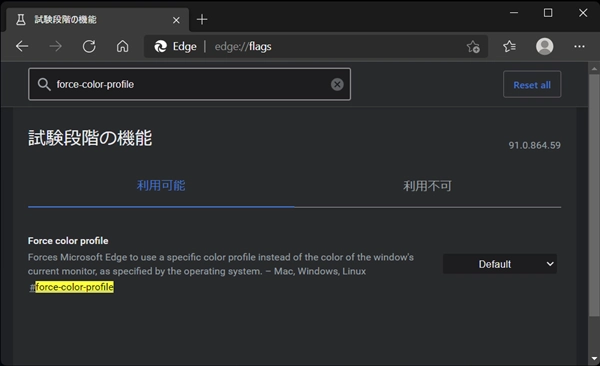600x366 pixels.
Task: Open the user profile avatar
Action: [x=545, y=46]
